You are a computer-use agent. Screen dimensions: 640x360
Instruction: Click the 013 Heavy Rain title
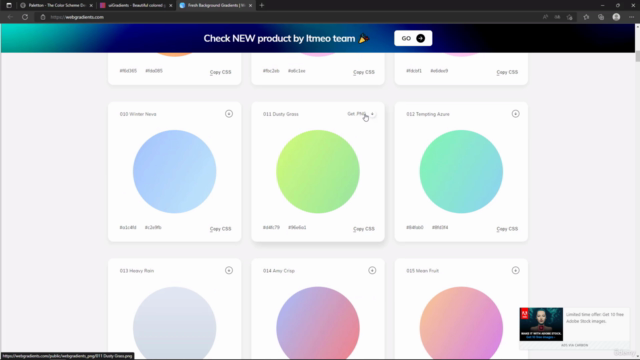tap(137, 271)
